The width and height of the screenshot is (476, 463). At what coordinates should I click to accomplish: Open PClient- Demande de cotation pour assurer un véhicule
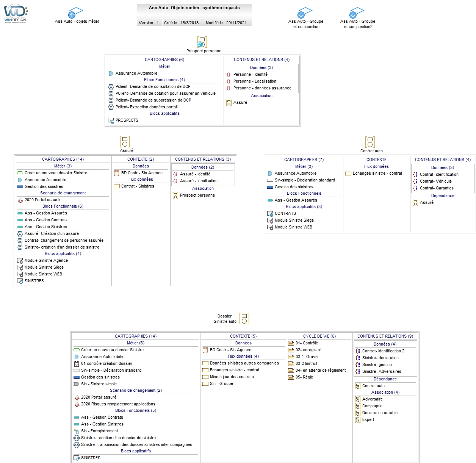166,94
